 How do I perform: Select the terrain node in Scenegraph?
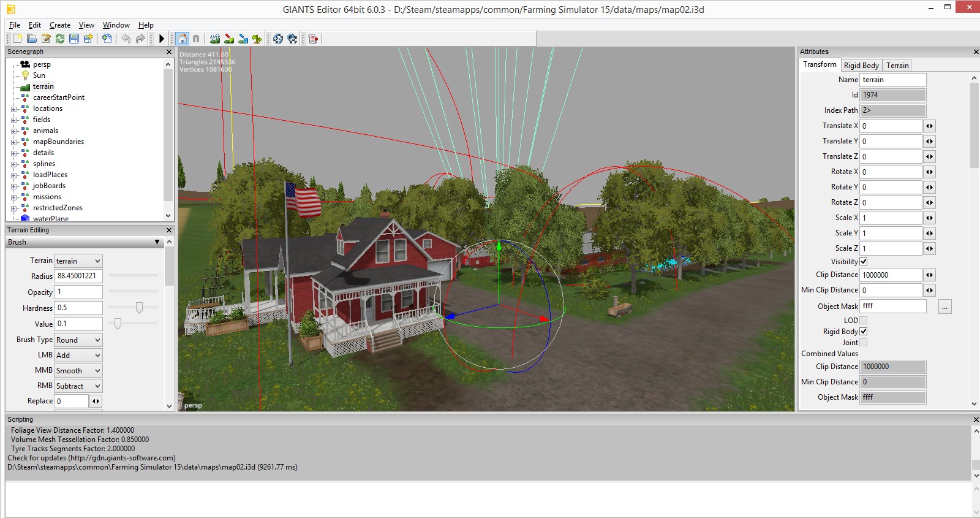click(x=43, y=86)
